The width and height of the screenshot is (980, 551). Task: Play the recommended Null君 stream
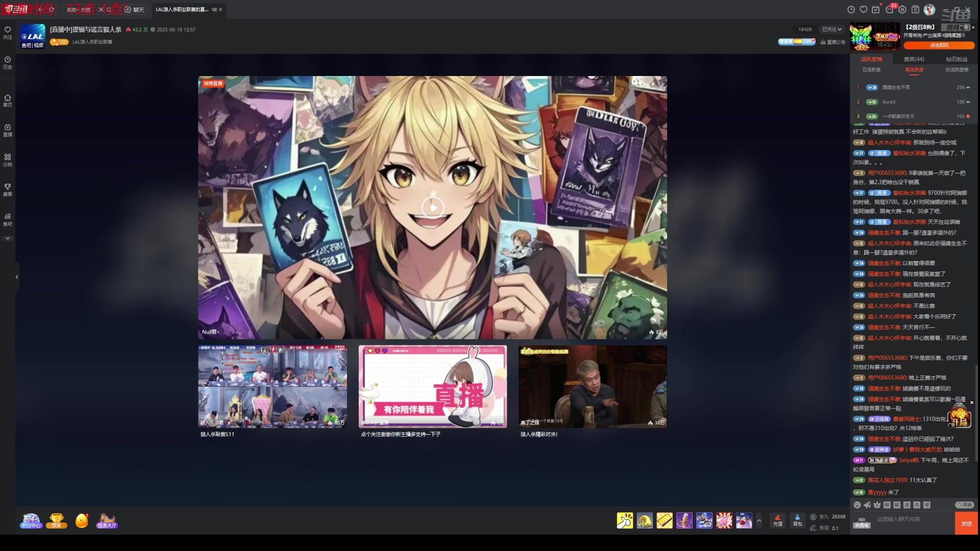pyautogui.click(x=433, y=208)
